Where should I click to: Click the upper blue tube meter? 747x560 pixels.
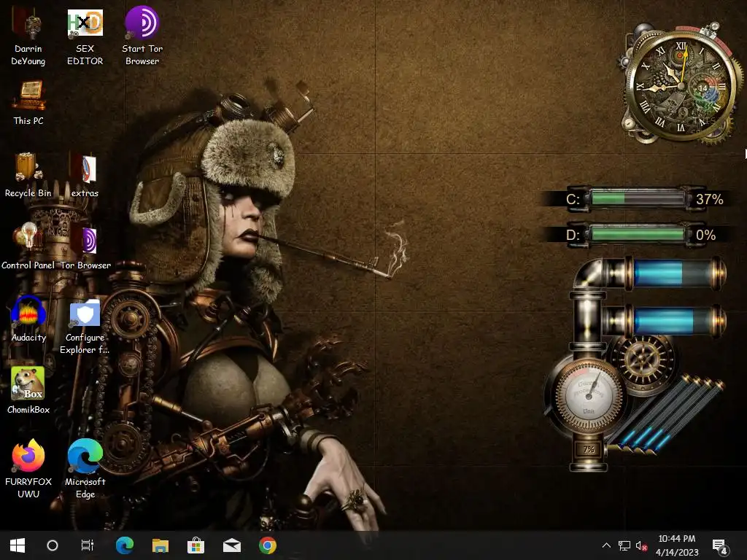(x=675, y=273)
